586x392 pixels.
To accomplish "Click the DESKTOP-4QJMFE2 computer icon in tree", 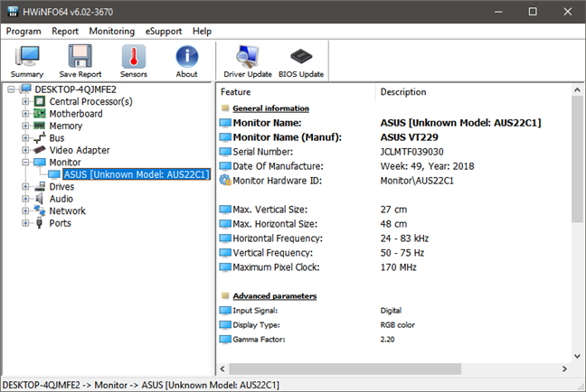I will coord(26,89).
